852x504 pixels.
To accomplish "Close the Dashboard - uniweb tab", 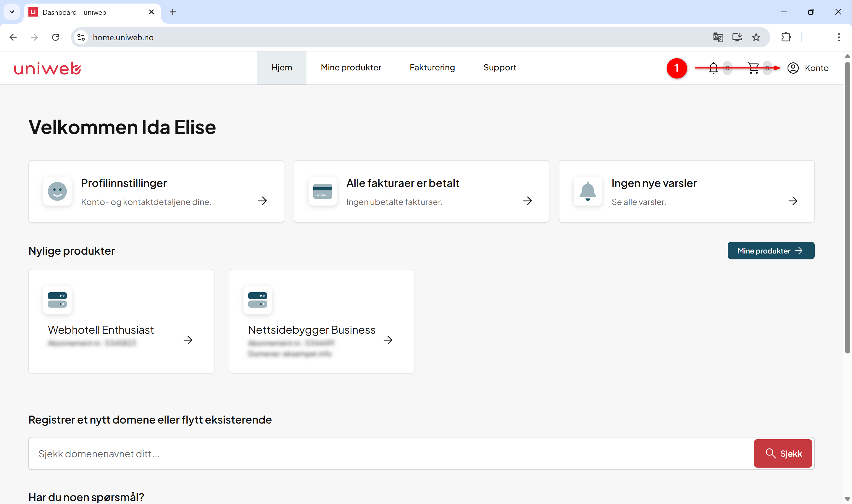I will (x=151, y=12).
